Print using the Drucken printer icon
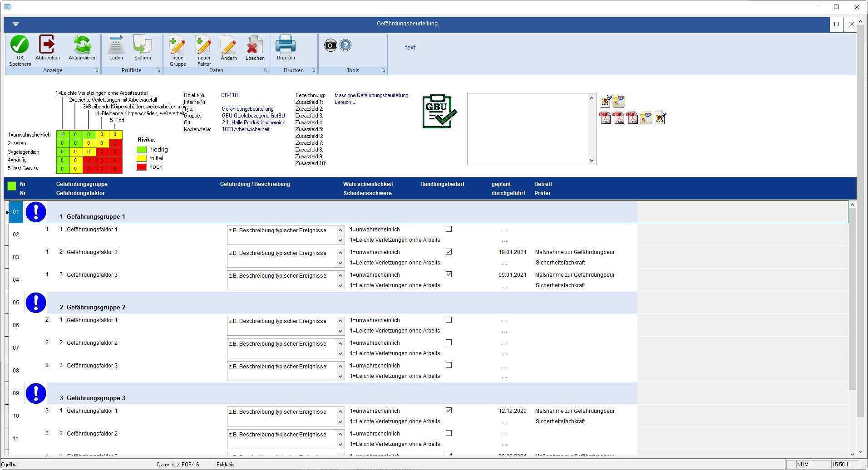 286,44
